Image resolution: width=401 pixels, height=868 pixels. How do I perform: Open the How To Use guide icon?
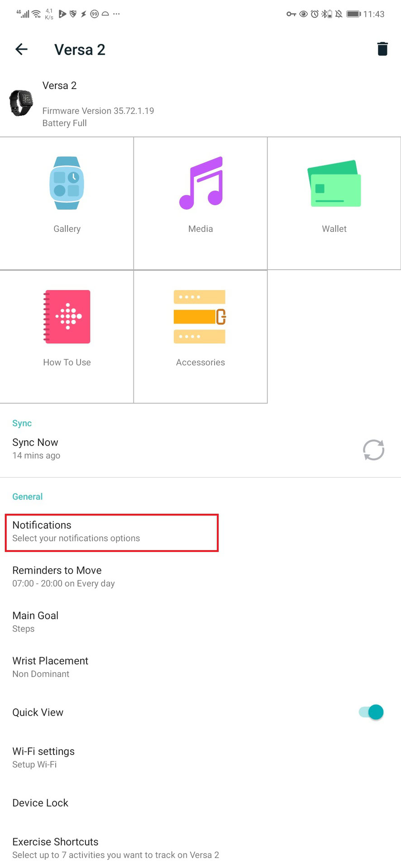(x=67, y=317)
